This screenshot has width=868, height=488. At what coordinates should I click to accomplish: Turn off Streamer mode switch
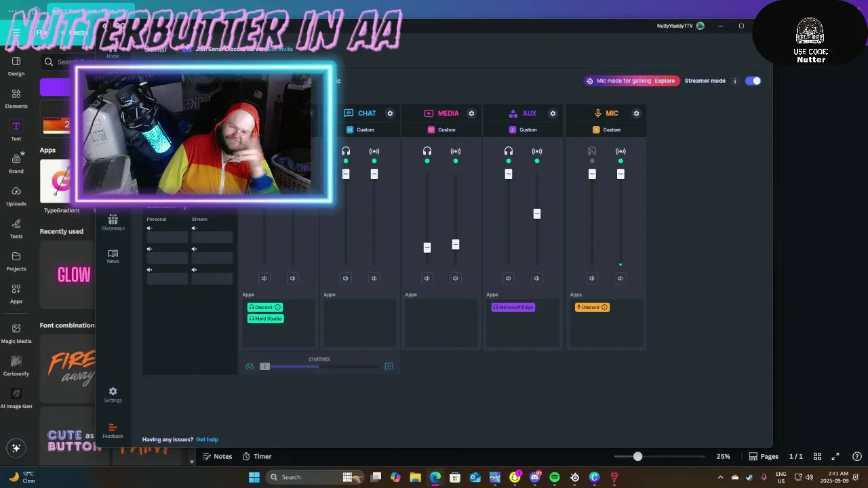tap(753, 81)
